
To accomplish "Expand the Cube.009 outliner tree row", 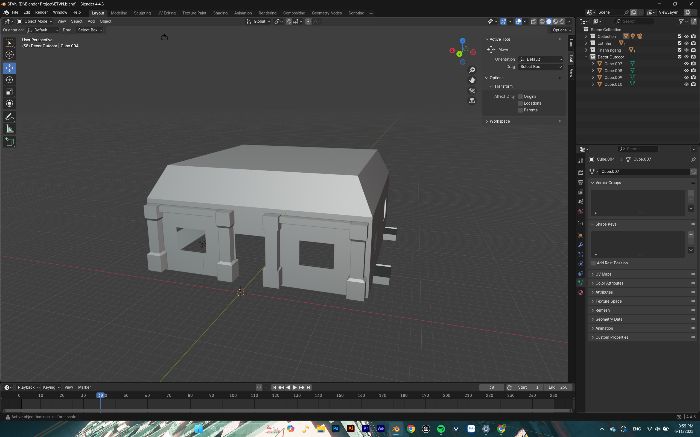I will (x=593, y=77).
